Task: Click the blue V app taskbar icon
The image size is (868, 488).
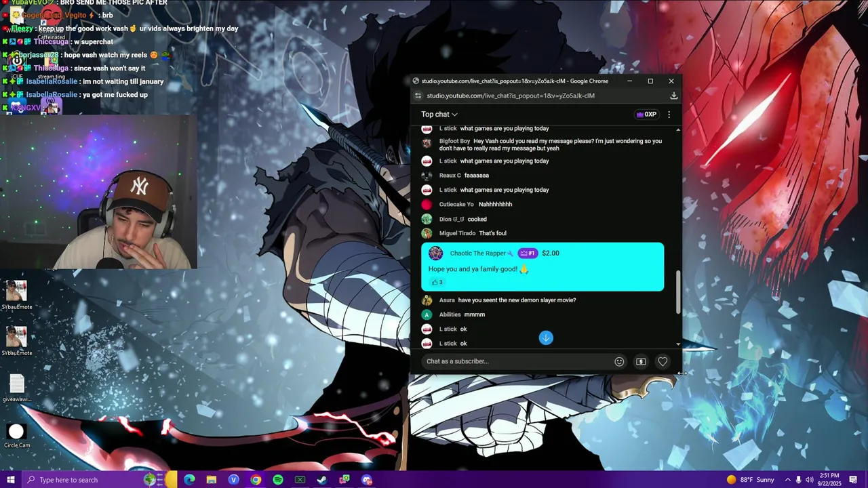Action: tap(234, 480)
